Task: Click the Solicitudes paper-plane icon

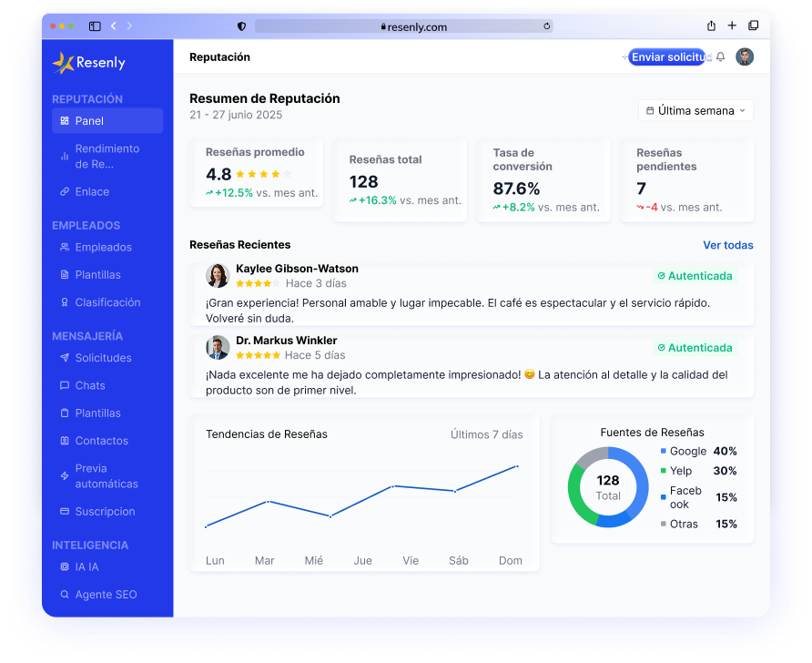Action: (x=65, y=357)
